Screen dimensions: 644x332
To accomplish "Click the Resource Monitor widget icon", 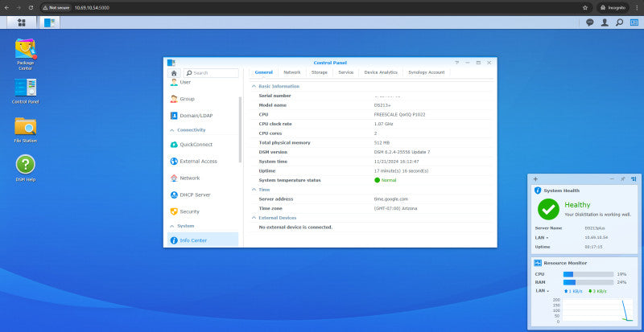I will tap(538, 263).
